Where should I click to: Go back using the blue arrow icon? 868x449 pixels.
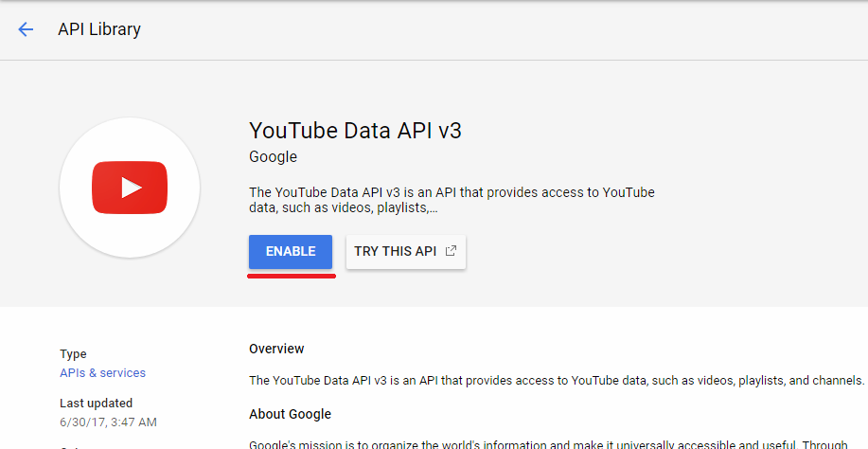pyautogui.click(x=26, y=29)
